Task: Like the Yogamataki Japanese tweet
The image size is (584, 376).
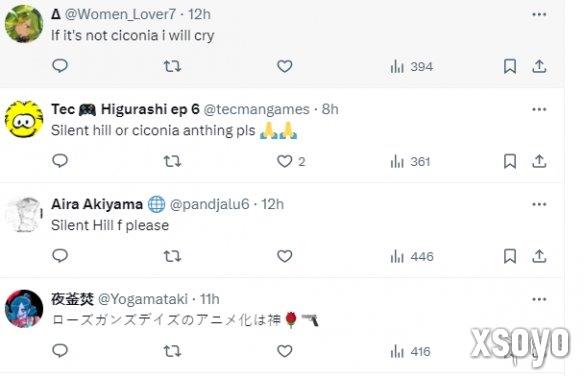Action: [x=285, y=351]
